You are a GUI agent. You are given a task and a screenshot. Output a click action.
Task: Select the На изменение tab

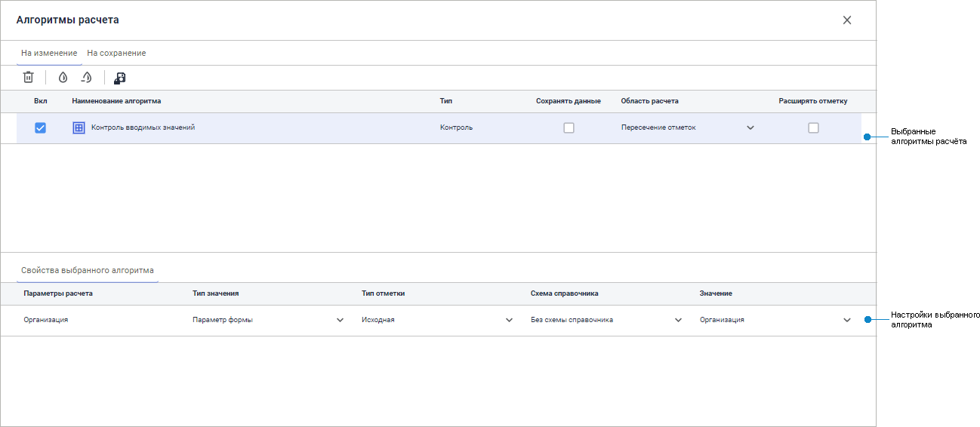(49, 54)
